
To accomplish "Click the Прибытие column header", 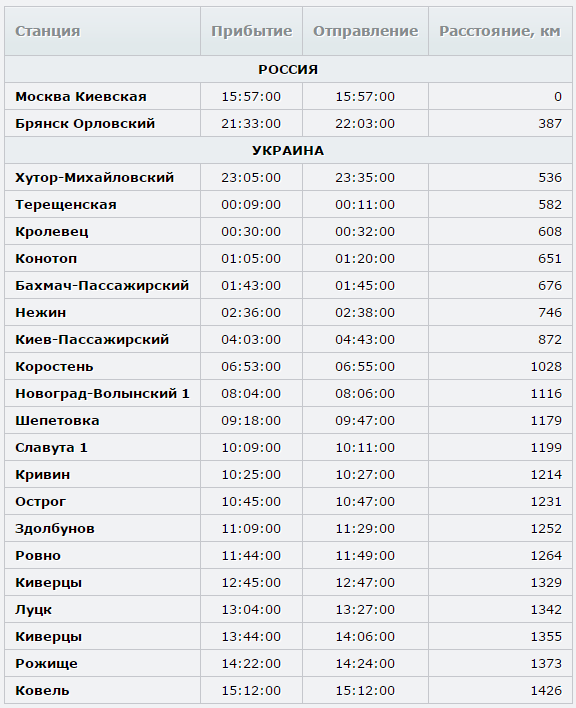I will coord(251,31).
